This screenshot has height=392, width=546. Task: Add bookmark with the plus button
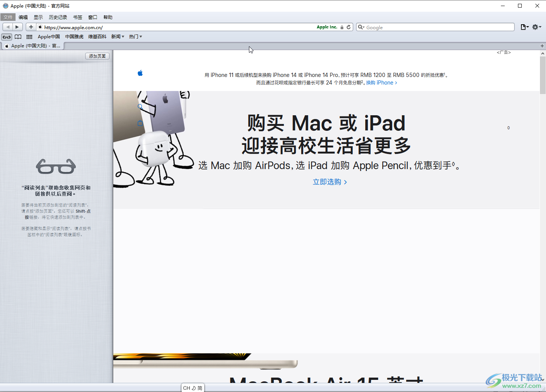(31, 27)
